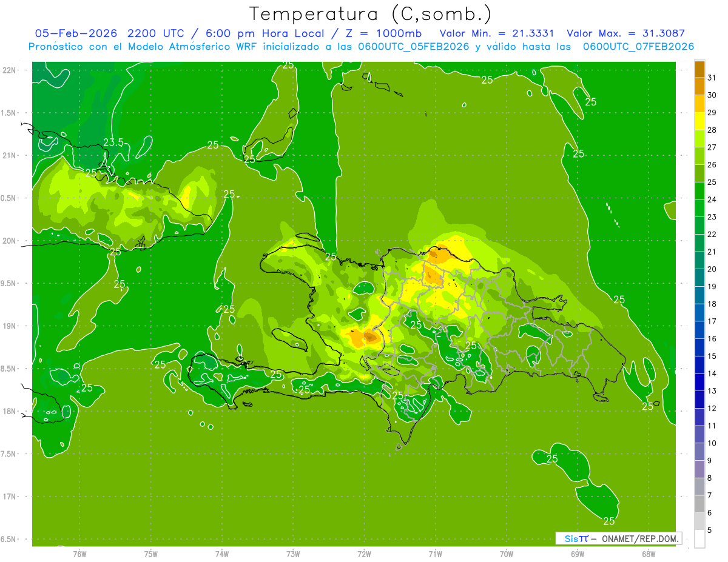Screen dimensions: 728x562
Task: Click the '23.5' contour label near Cuba
Action: pyautogui.click(x=113, y=143)
